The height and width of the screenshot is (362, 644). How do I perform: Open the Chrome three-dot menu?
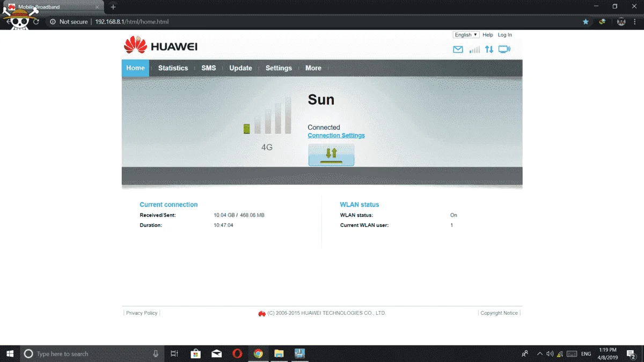point(635,22)
